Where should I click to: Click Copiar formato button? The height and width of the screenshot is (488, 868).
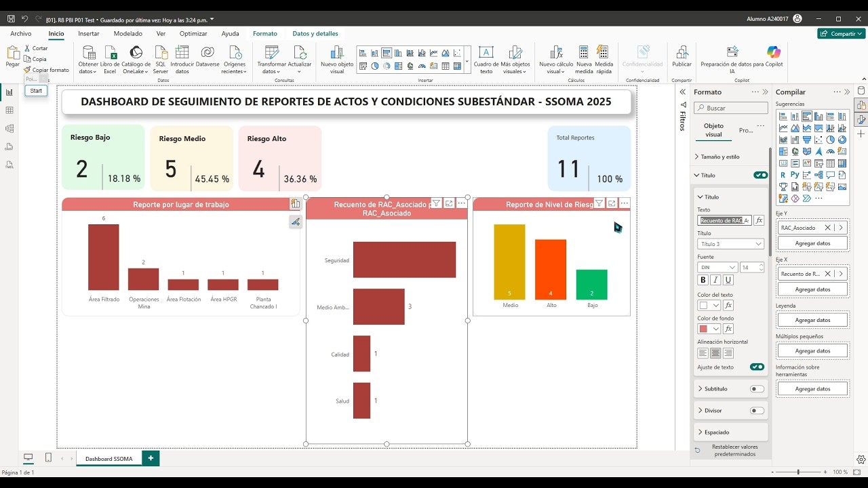click(x=46, y=70)
